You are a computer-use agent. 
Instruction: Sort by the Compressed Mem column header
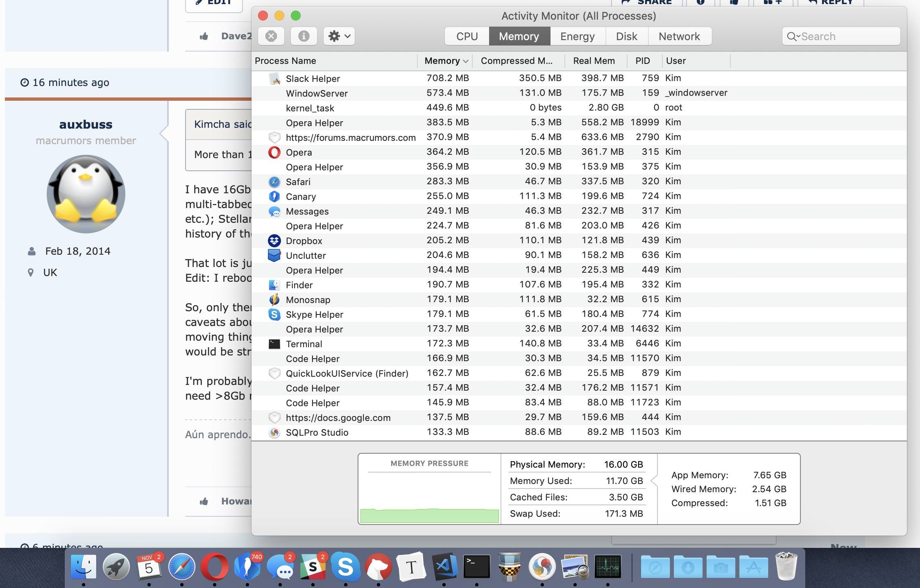point(517,61)
